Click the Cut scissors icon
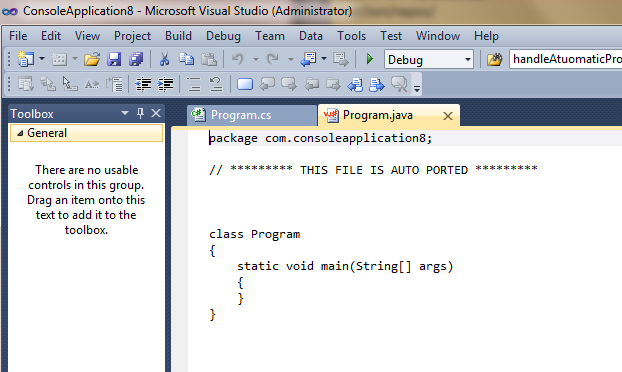Screen dimensions: 622x372 (x=164, y=59)
